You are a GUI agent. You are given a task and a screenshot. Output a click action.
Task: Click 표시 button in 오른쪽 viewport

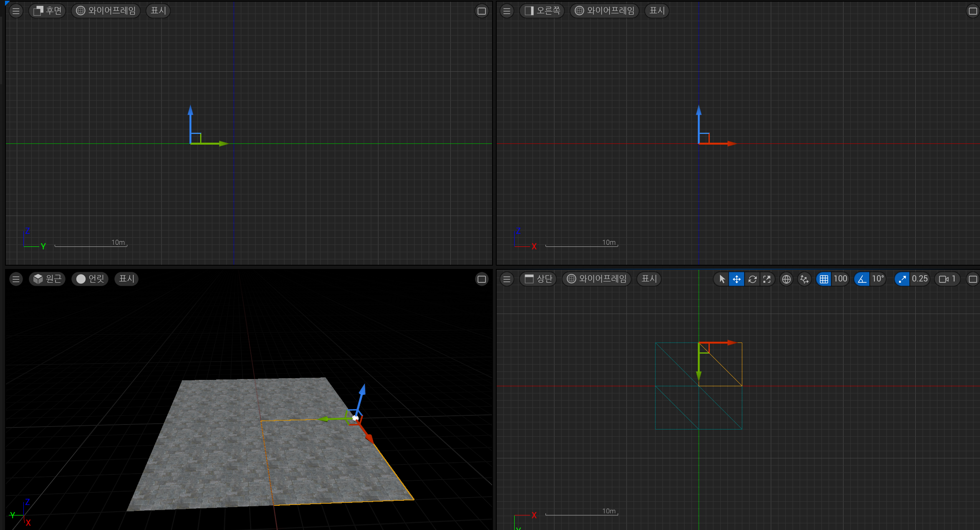pos(657,10)
